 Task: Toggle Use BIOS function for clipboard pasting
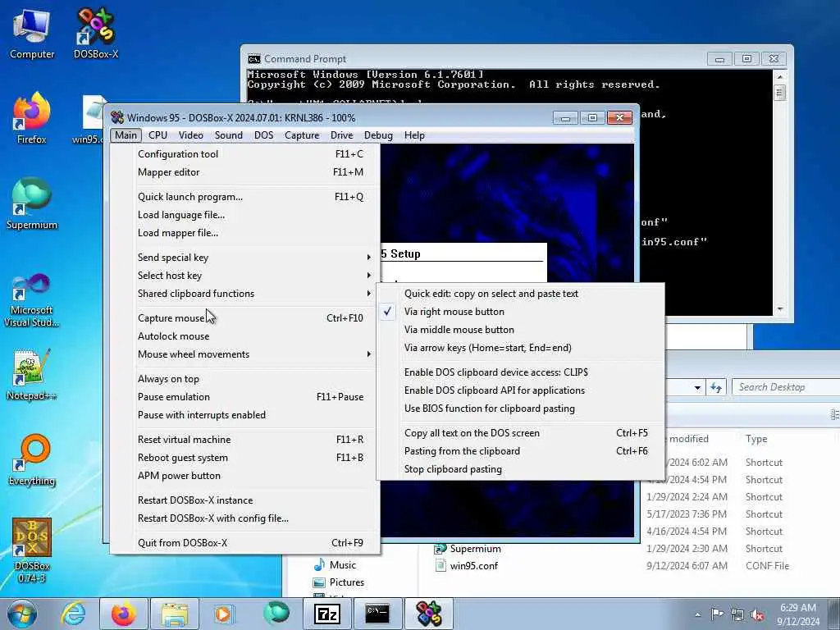520,409
